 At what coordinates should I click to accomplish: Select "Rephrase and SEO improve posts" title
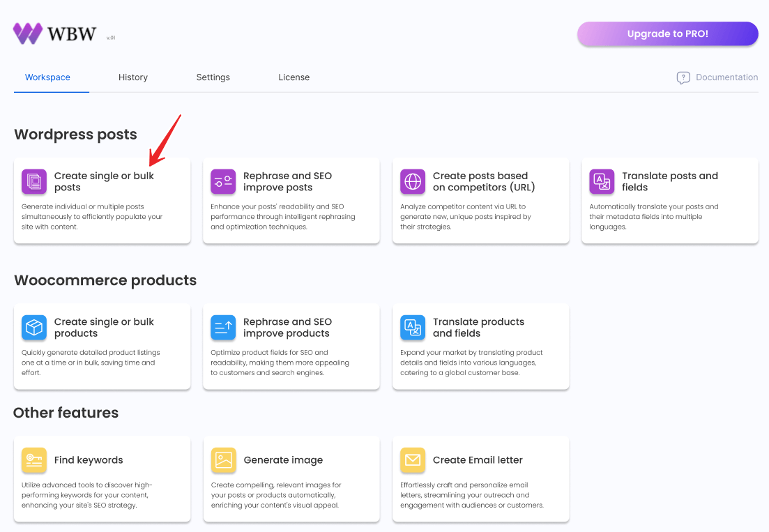287,181
